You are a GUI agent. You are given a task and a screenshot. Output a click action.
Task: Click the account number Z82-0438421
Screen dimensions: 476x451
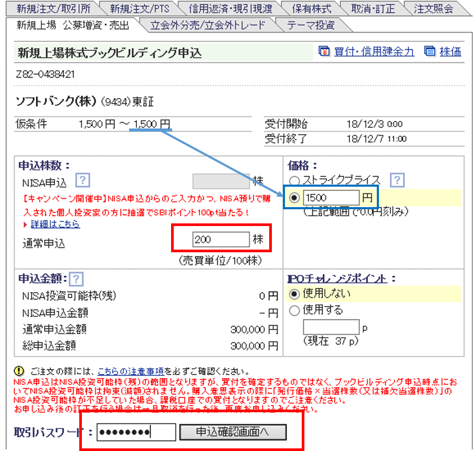pos(45,74)
